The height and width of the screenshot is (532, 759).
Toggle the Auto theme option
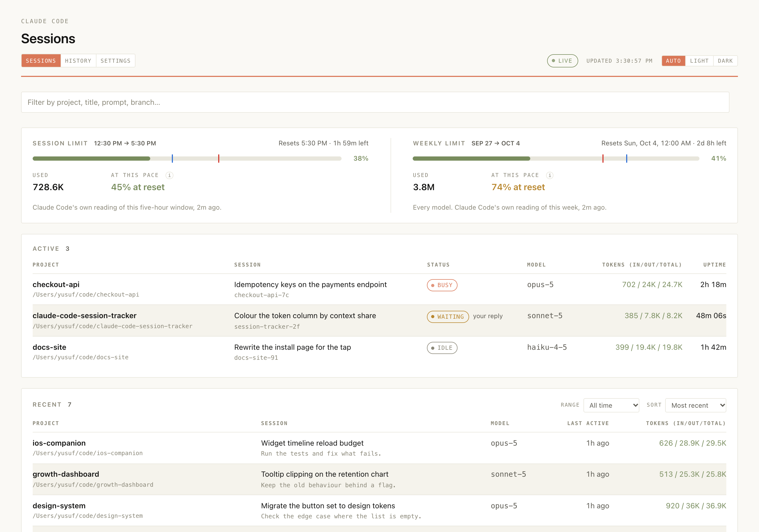click(x=673, y=61)
